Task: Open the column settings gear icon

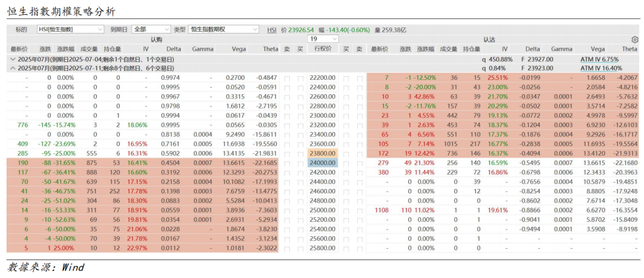Action: click(635, 40)
